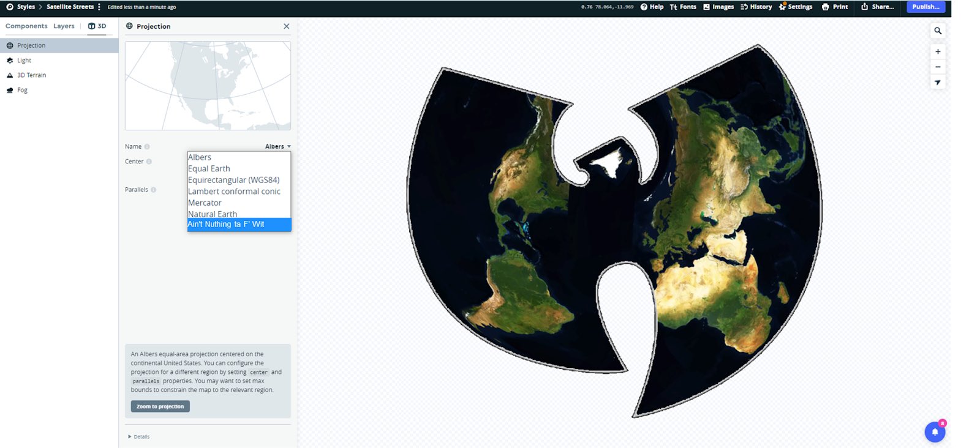The width and height of the screenshot is (980, 448).
Task: Choose Lambert conformal conic projection
Action: point(239,191)
